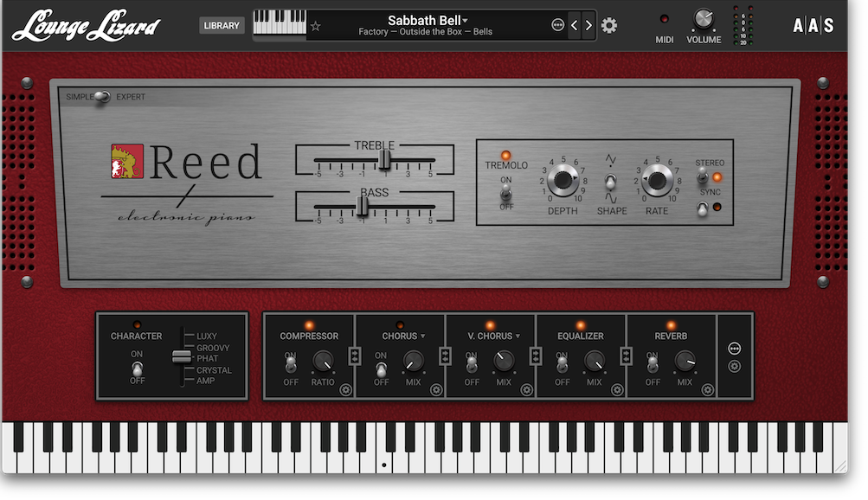Select the sine tremolo shape icon
The width and height of the screenshot is (868, 500).
[611, 198]
